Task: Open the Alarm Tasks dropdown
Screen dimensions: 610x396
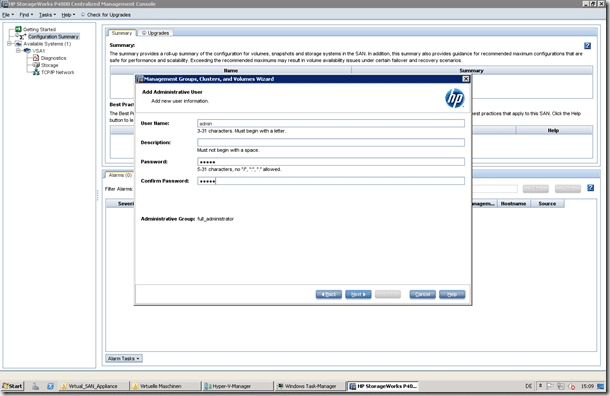Action: point(124,358)
